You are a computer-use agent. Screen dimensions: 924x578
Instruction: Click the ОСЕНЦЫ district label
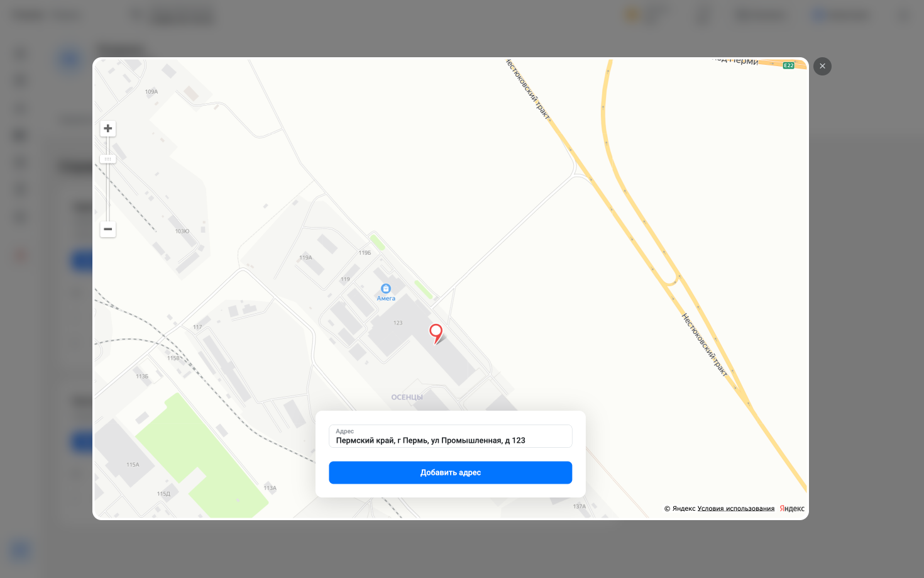(407, 397)
